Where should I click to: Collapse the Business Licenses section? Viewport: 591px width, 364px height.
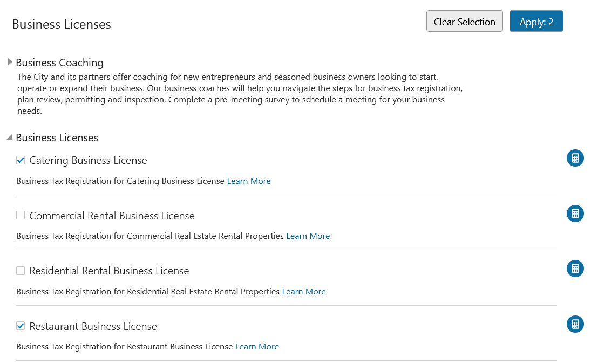click(x=9, y=137)
